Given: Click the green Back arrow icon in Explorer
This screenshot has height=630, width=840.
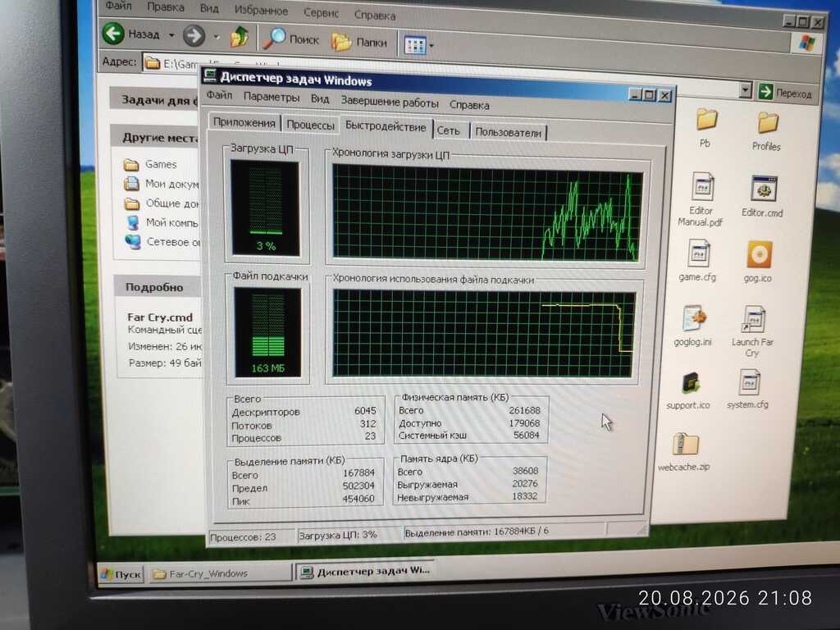Looking at the screenshot, I should click(113, 33).
